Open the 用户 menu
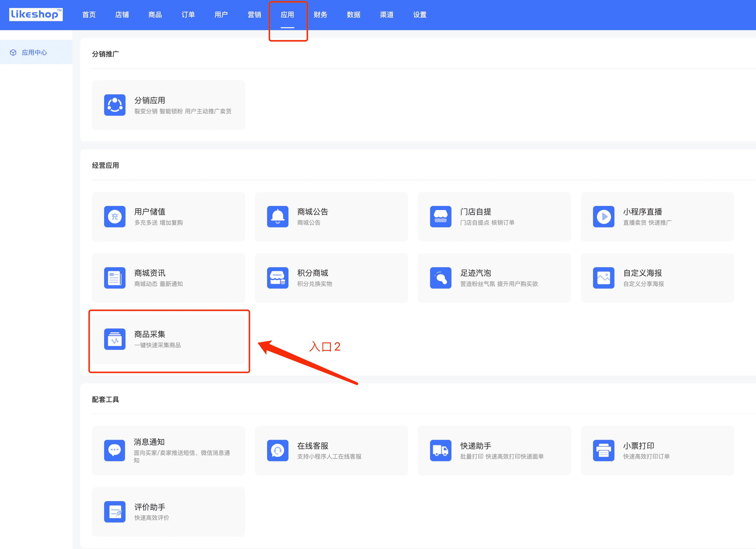Image resolution: width=756 pixels, height=549 pixels. (x=221, y=15)
